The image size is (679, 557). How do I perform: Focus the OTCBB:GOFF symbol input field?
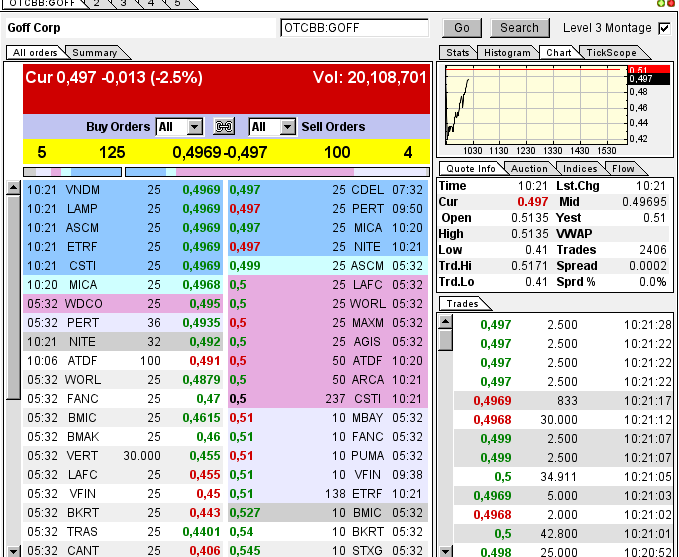pyautogui.click(x=354, y=28)
